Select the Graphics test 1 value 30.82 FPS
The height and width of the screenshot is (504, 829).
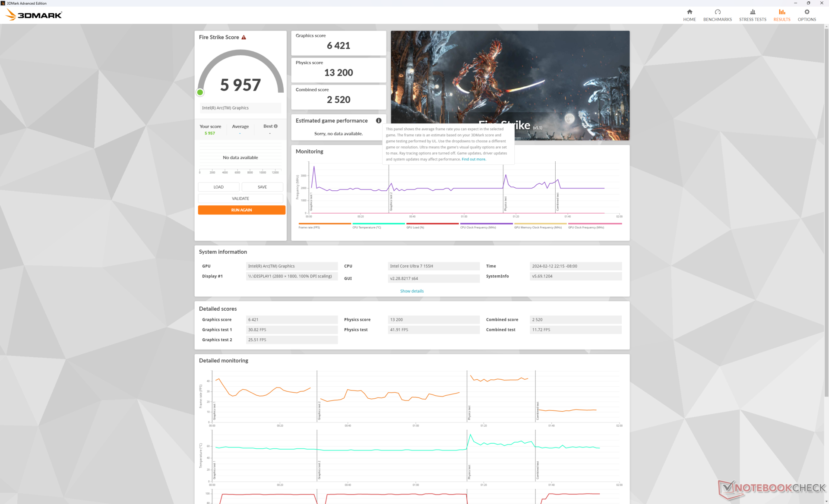292,330
